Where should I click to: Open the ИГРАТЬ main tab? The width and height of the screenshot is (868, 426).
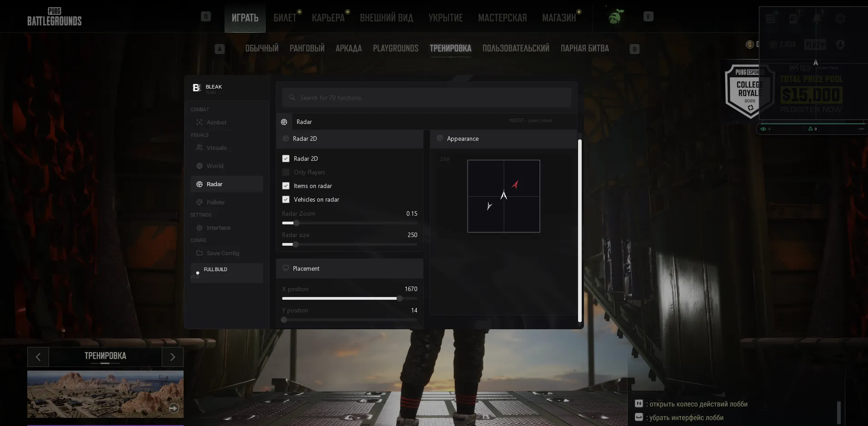pyautogui.click(x=245, y=18)
